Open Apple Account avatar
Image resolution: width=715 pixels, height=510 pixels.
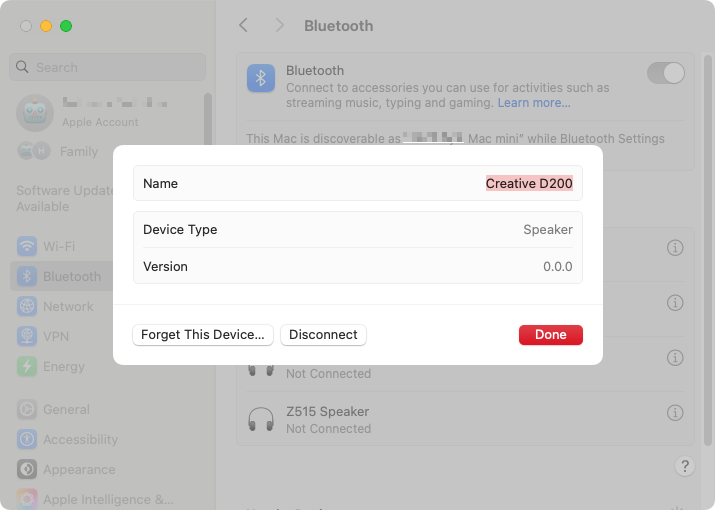click(35, 113)
